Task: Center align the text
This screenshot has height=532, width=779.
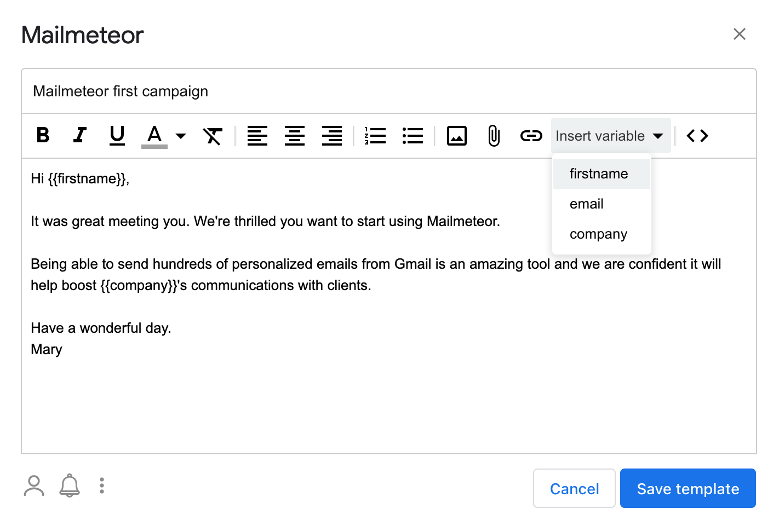Action: (x=295, y=135)
